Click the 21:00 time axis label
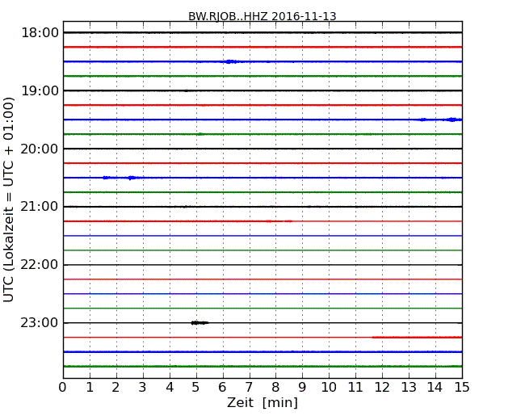 coord(40,207)
